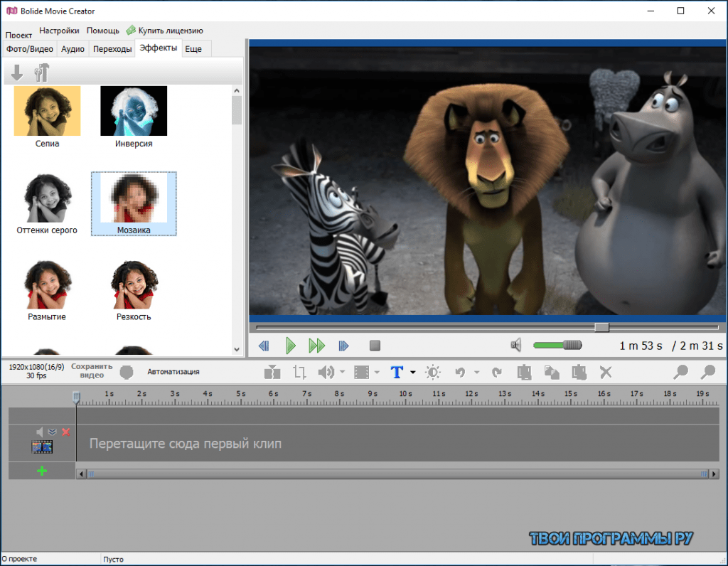Toggle the preview volume speaker icon
The height and width of the screenshot is (566, 728).
[517, 346]
